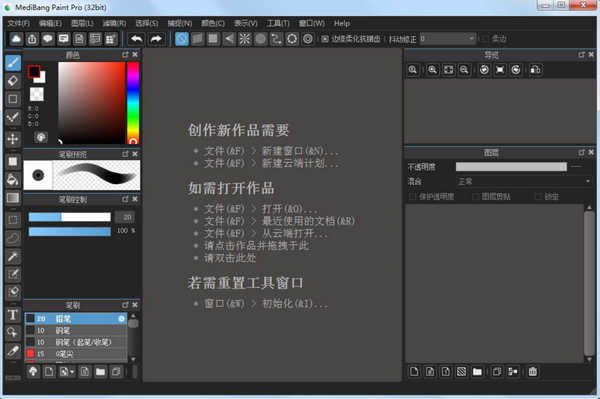This screenshot has width=600, height=399.
Task: Select the 20 pencil brush row
Action: [76, 319]
